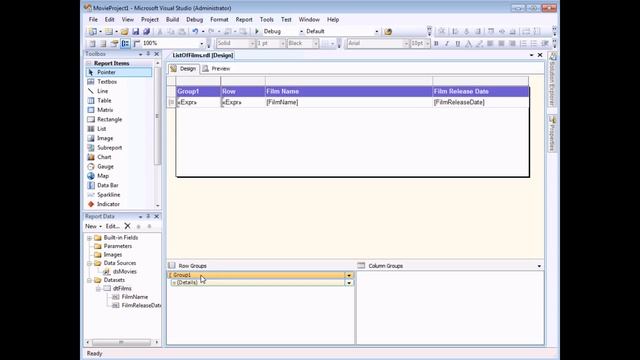Delete selected item in Report Data toolbar
The image size is (640, 360).
coord(127,226)
